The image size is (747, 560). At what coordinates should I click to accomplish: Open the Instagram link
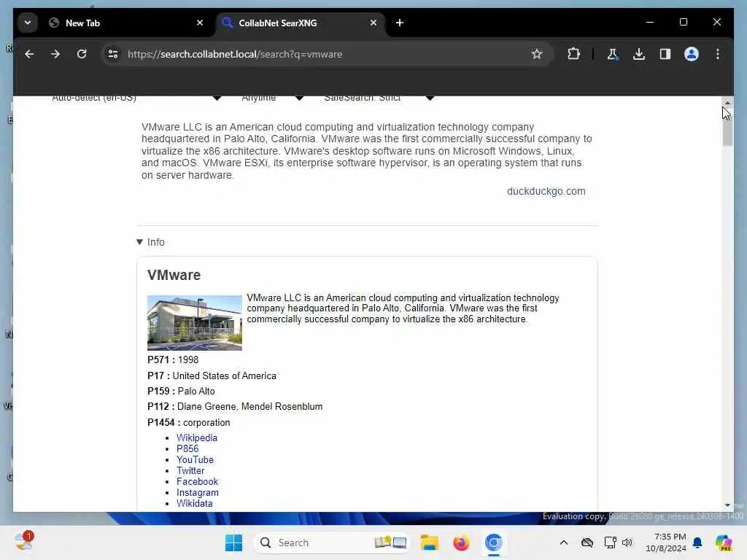(197, 492)
